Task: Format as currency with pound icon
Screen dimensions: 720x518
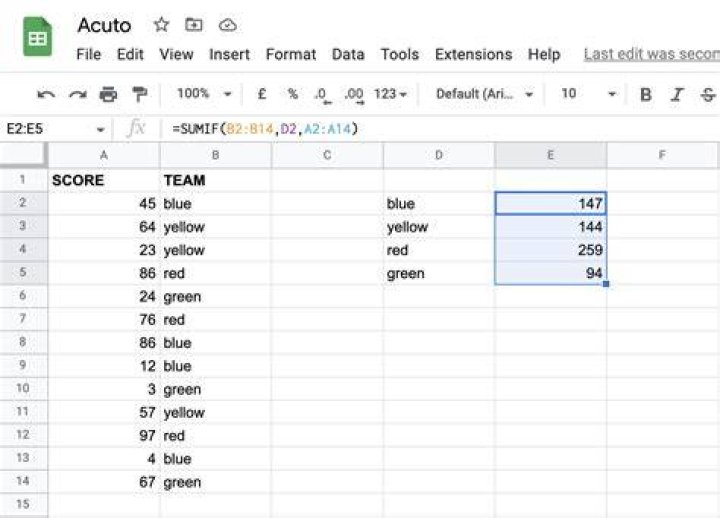Action: pos(262,94)
